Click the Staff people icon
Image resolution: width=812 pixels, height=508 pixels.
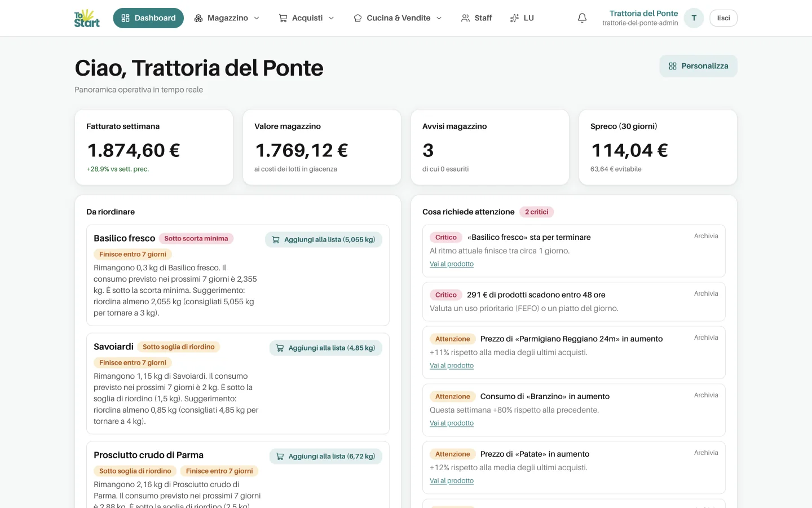point(465,18)
